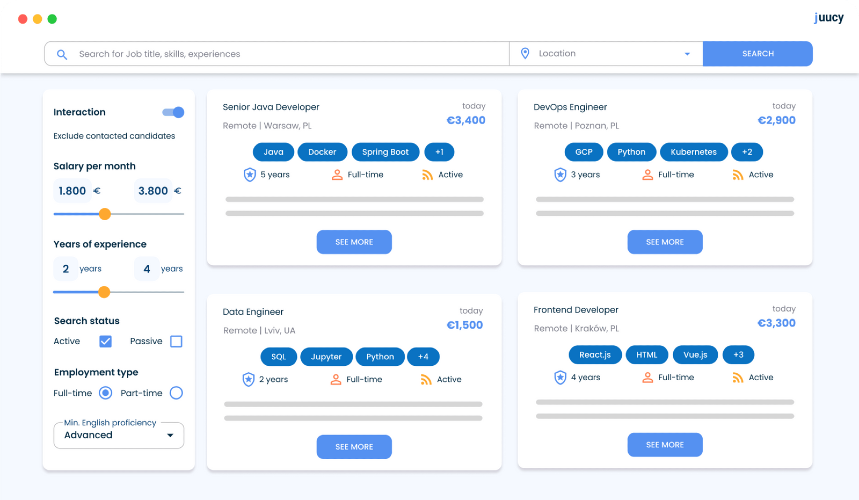Viewport: 859px width, 500px height.
Task: Click Active signal icon on DevOps Engineer card
Action: pos(738,175)
